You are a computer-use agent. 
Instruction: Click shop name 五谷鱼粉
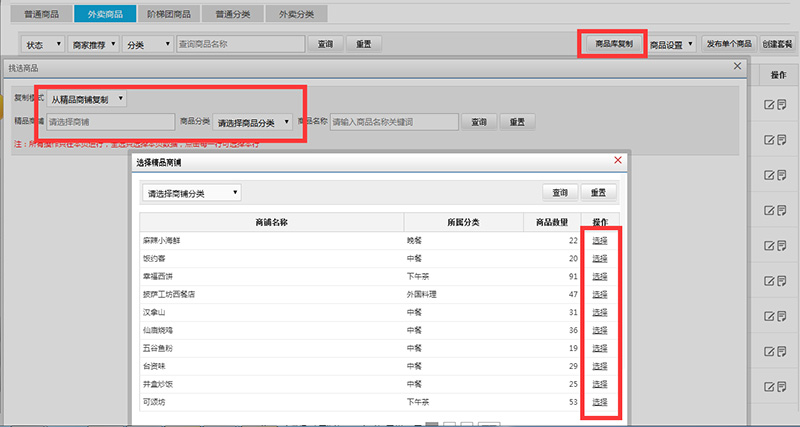(x=158, y=348)
